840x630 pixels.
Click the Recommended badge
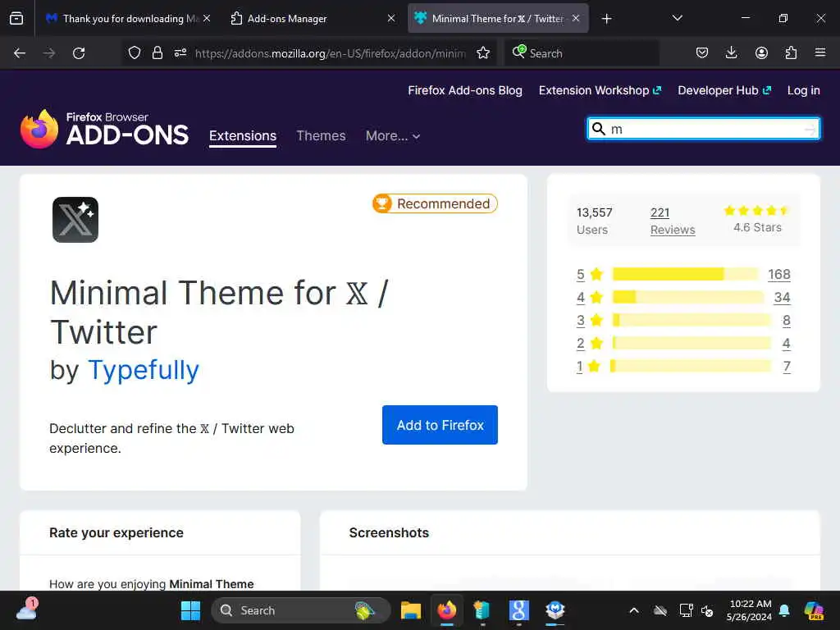click(435, 203)
